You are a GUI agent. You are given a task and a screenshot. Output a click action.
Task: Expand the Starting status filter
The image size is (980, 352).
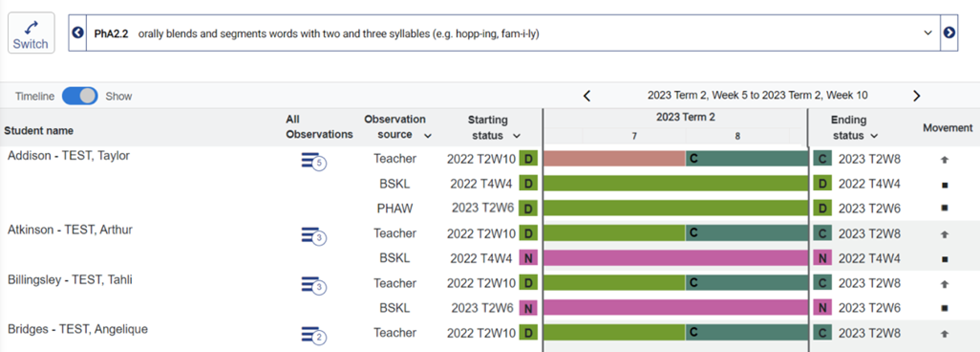(516, 136)
